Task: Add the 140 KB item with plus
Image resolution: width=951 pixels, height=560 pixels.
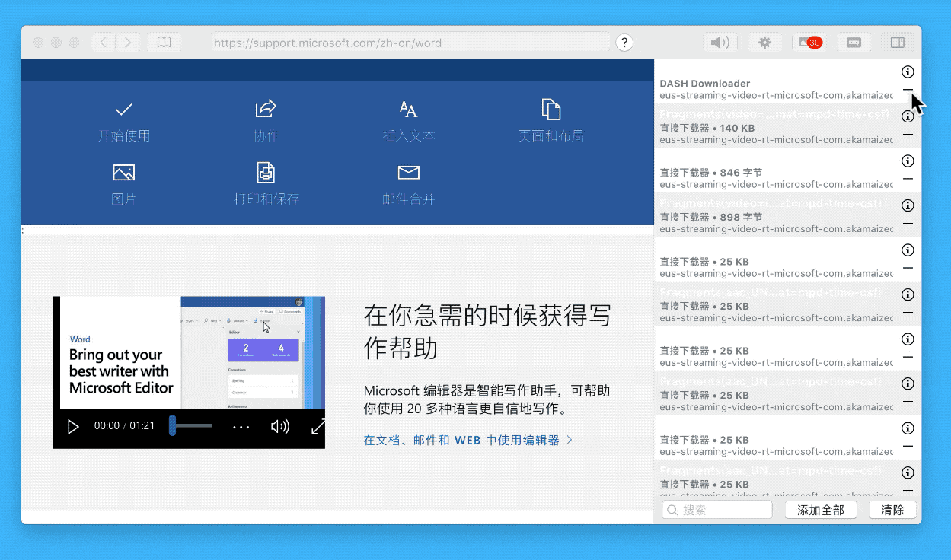Action: click(908, 135)
